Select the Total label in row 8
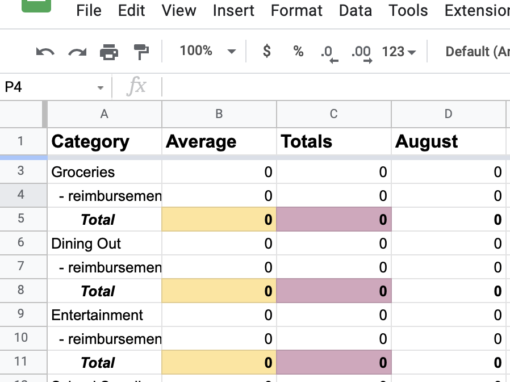 104,291
